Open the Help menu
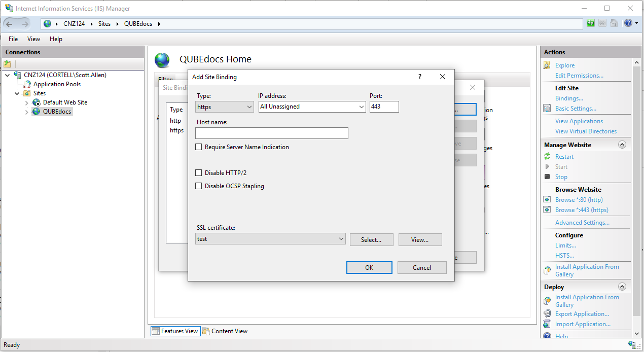This screenshot has width=644, height=352. click(x=56, y=39)
